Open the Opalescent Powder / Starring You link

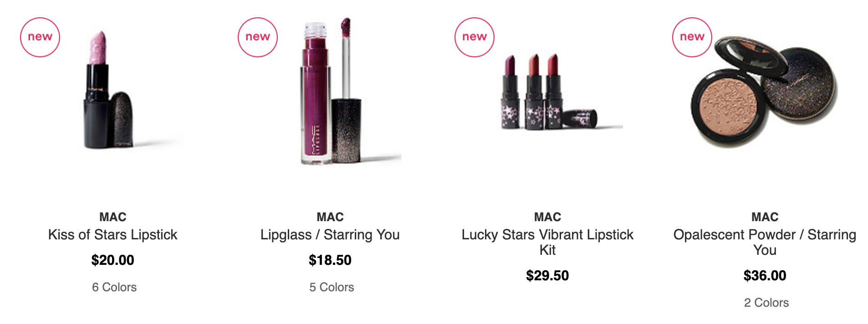click(765, 242)
